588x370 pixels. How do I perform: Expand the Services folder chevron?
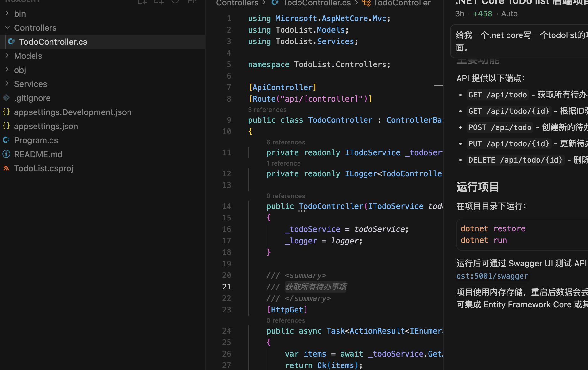(x=7, y=84)
